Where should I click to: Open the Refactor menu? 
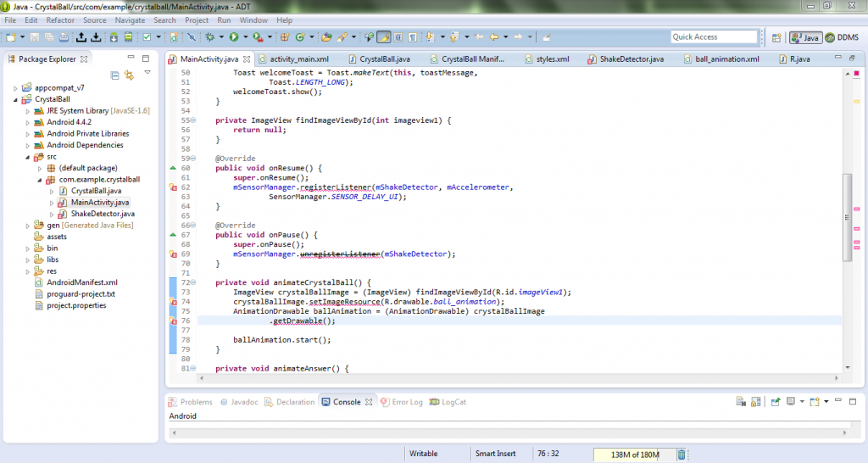tap(59, 20)
